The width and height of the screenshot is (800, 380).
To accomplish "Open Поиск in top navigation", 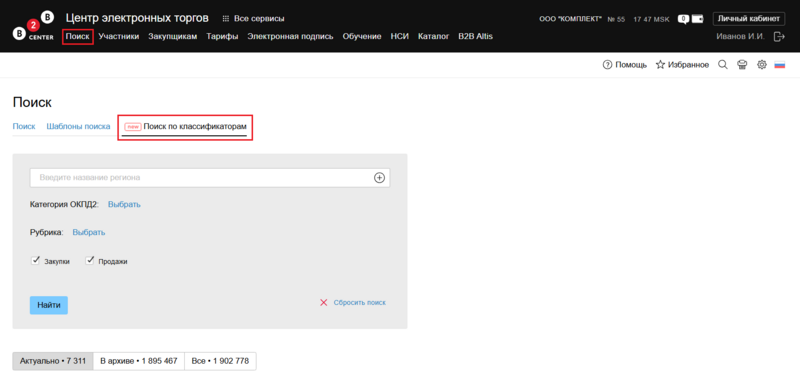I will [78, 37].
